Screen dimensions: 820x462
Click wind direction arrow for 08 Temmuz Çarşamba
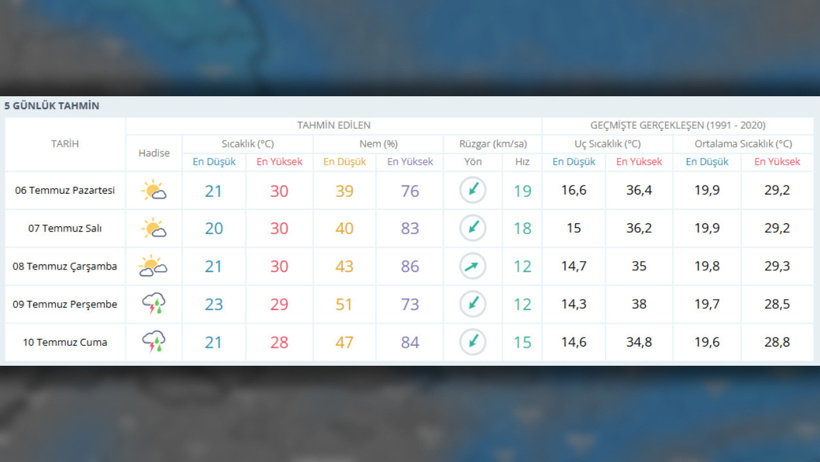coord(473,266)
